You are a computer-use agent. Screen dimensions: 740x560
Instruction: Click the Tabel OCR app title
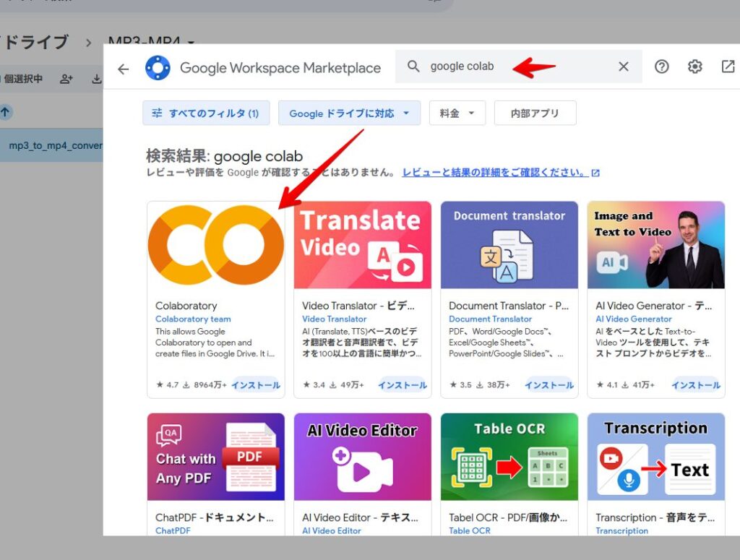click(508, 517)
